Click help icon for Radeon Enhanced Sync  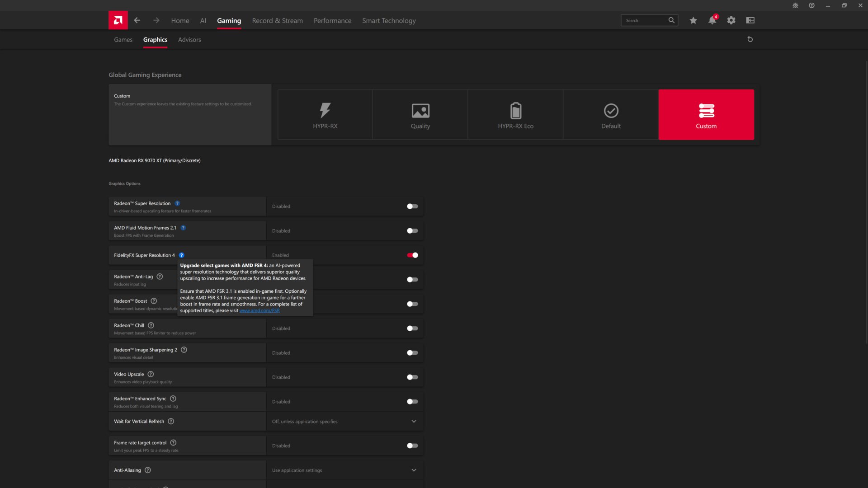pos(173,399)
